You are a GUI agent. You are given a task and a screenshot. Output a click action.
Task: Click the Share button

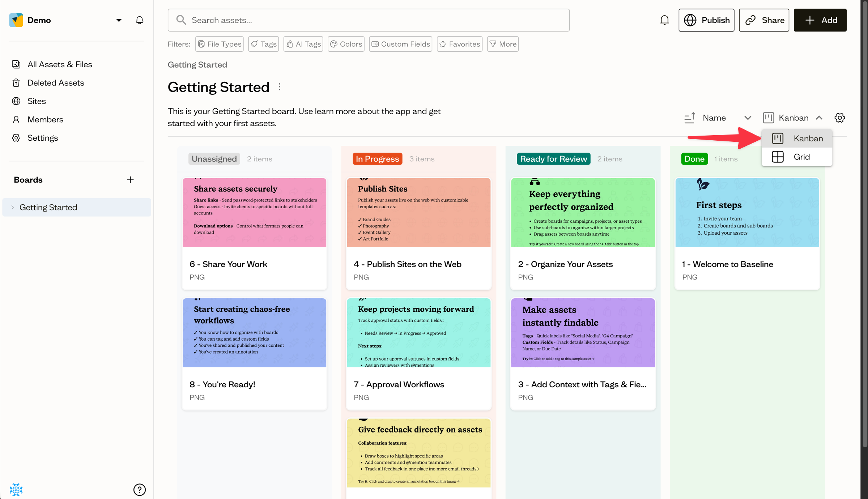click(764, 20)
